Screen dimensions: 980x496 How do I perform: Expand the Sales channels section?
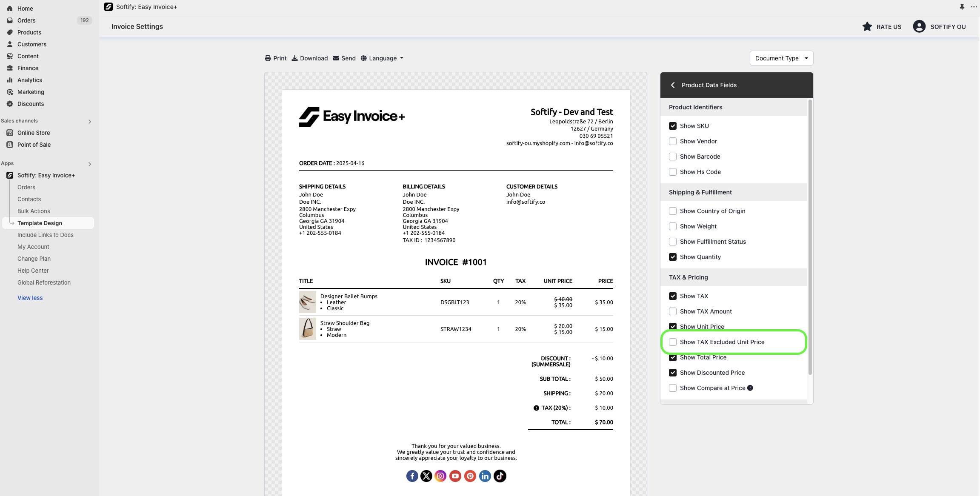[89, 122]
